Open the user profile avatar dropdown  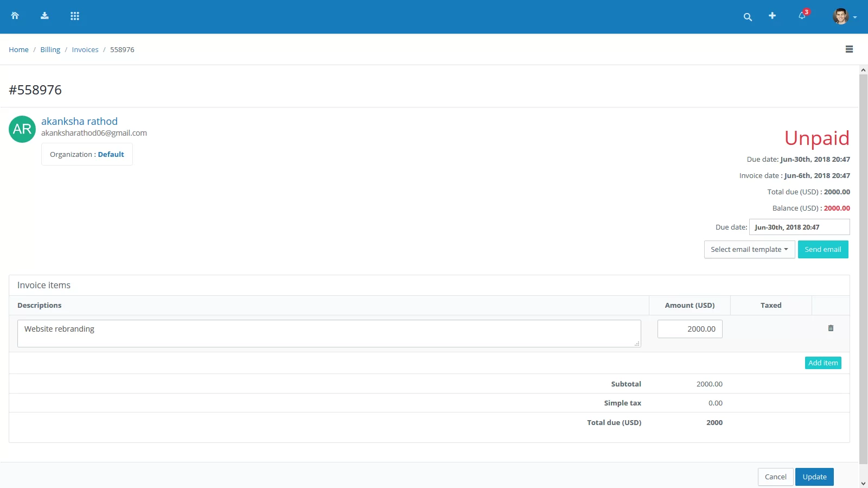(x=844, y=16)
